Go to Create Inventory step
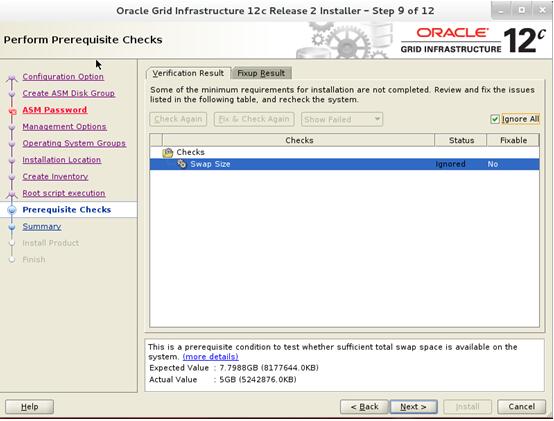554x421 pixels. click(x=55, y=176)
